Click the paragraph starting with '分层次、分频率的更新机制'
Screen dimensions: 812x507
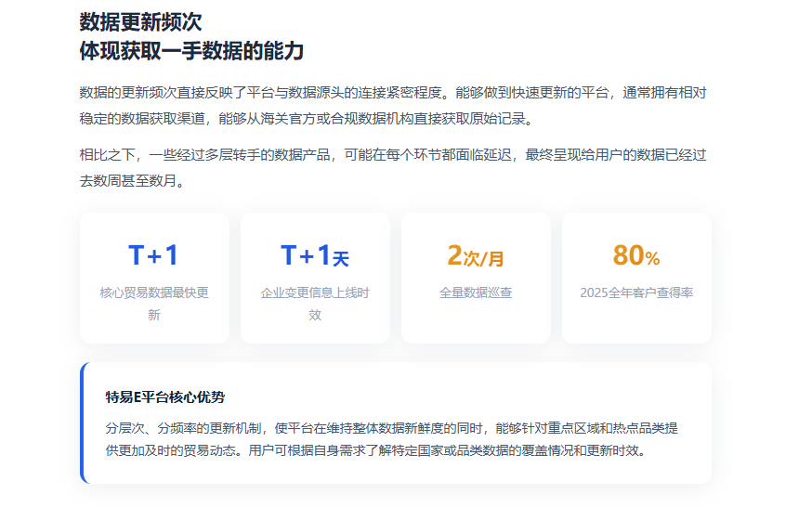(392, 439)
